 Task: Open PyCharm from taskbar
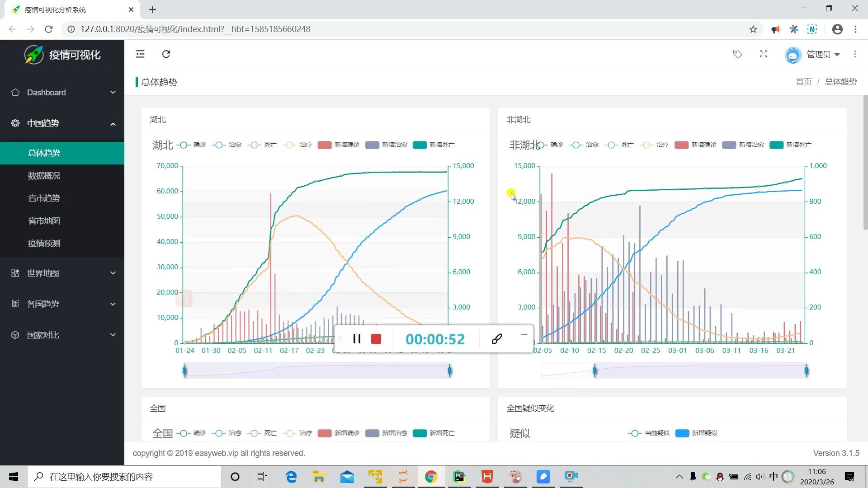459,477
